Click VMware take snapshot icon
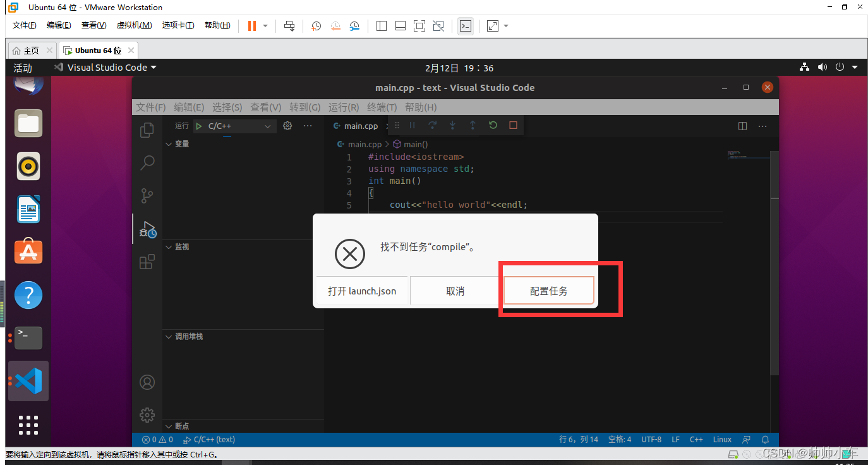This screenshot has height=465, width=868. point(316,26)
